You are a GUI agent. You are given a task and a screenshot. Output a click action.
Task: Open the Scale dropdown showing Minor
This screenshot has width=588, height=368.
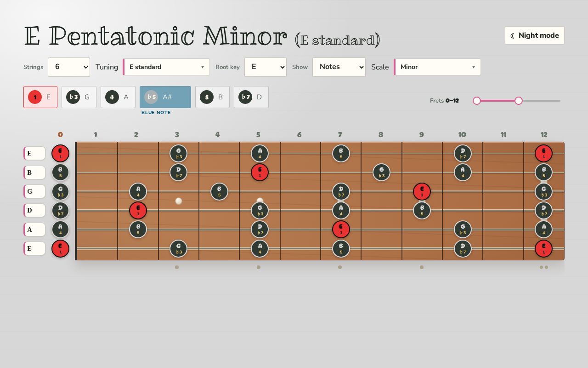point(437,67)
